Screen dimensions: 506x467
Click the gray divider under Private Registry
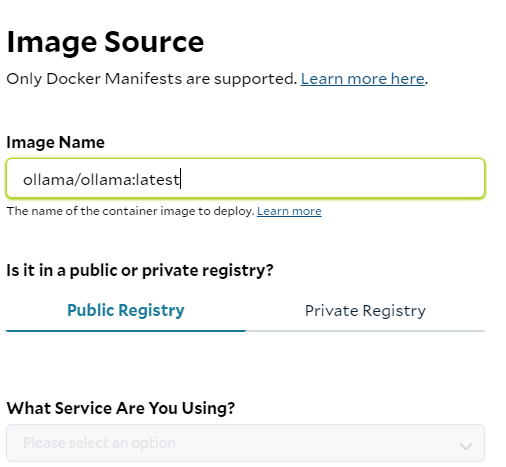coord(365,331)
